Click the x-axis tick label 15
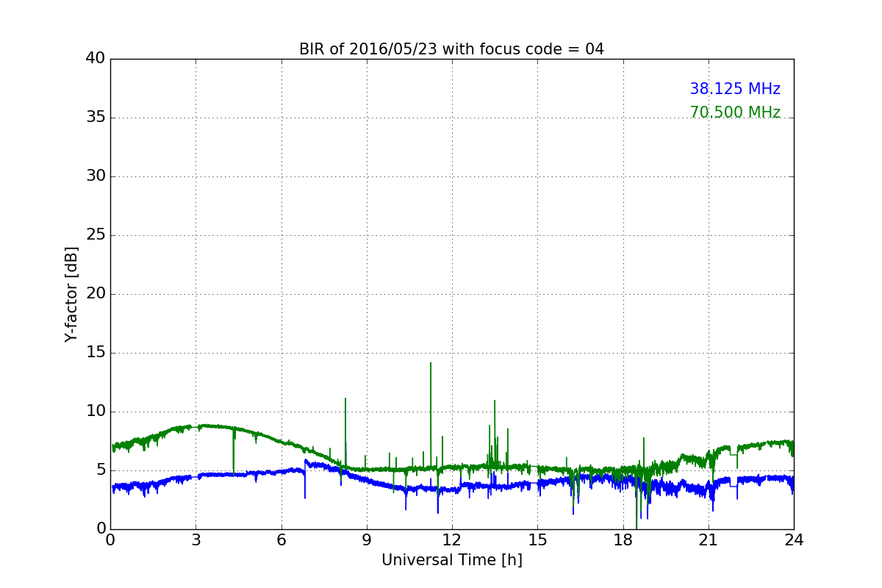 click(x=537, y=540)
